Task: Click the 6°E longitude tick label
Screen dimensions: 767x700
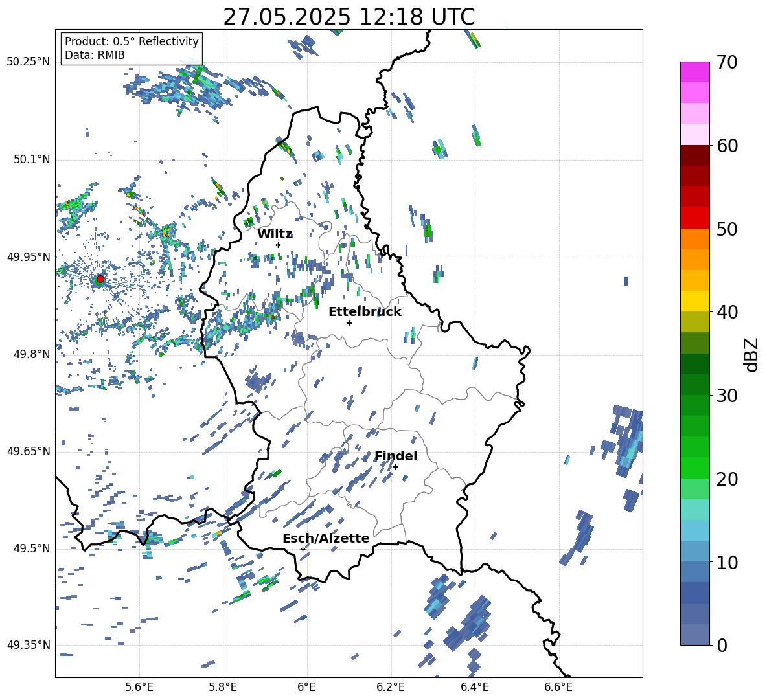Action: (x=306, y=687)
